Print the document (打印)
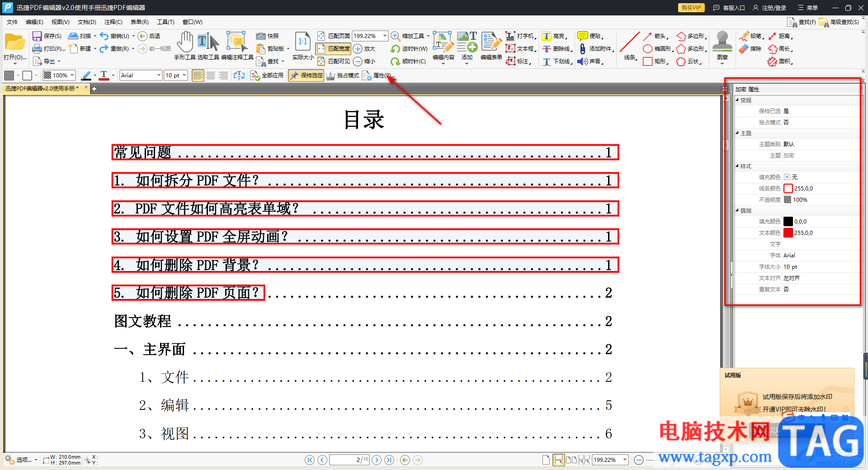The height and width of the screenshot is (470, 868). (49, 49)
